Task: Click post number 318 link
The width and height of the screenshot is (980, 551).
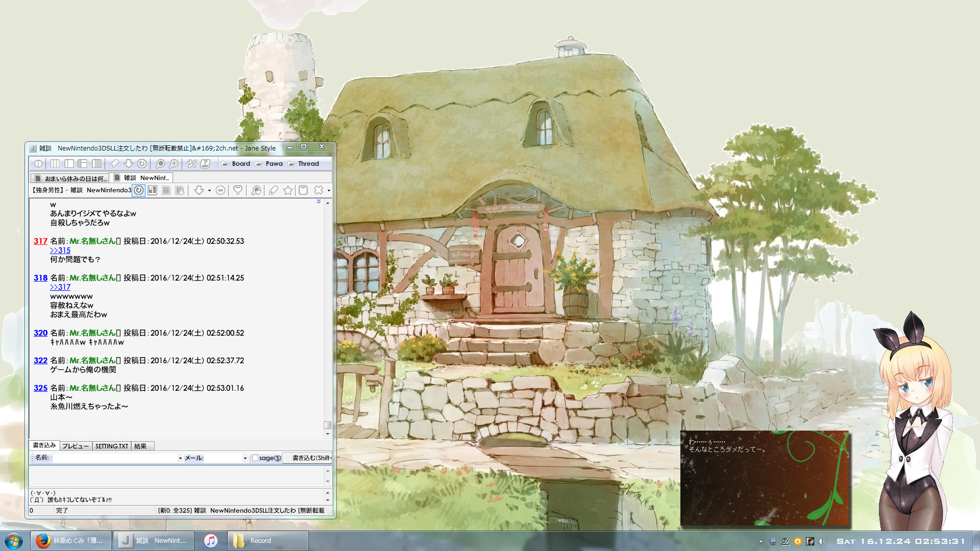Action: click(x=40, y=278)
